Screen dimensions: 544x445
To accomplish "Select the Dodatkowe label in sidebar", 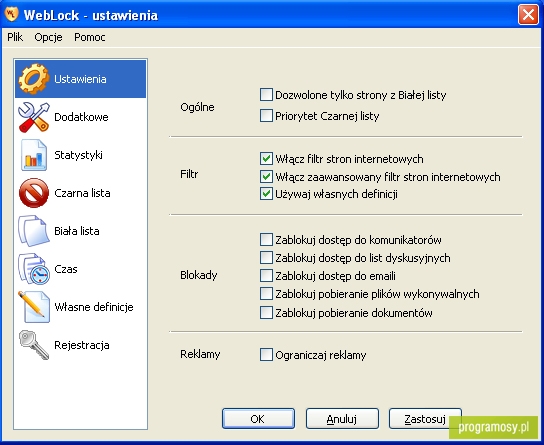I will [81, 117].
